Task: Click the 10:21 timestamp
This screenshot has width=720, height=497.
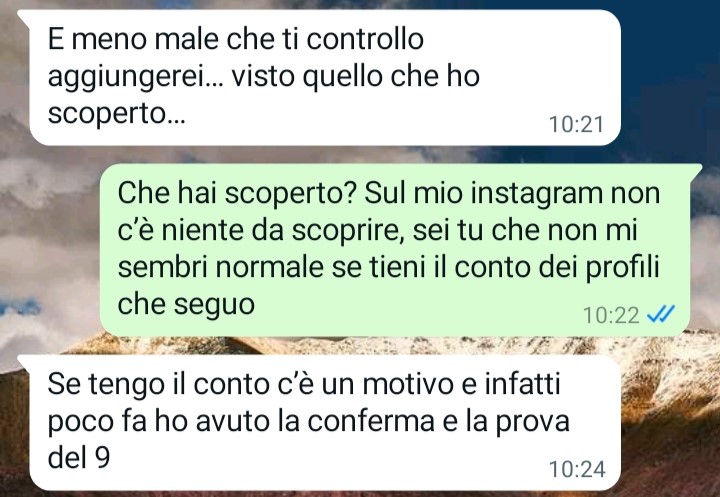Action: click(x=576, y=124)
